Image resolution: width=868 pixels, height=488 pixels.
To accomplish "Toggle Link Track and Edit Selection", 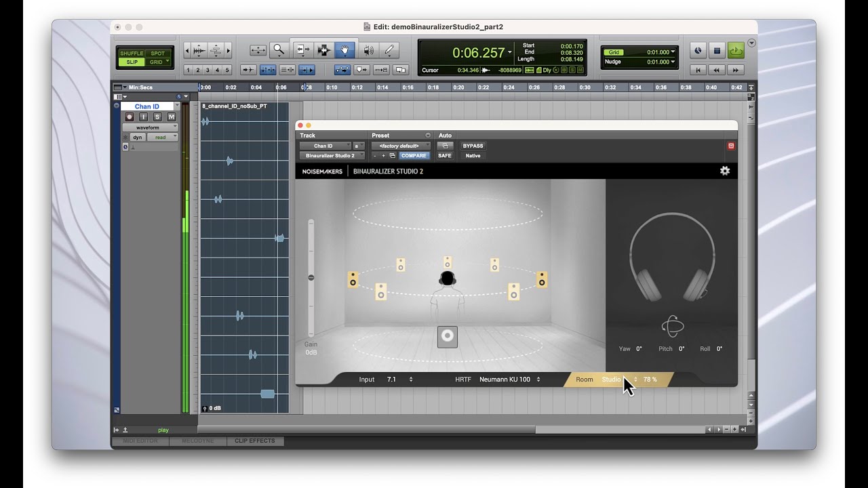I will pos(288,70).
